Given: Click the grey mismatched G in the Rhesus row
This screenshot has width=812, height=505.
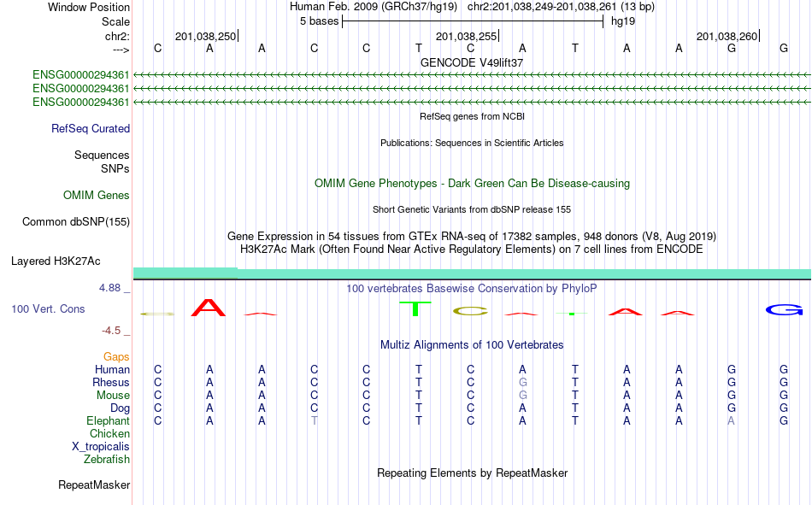Looking at the screenshot, I should click(522, 382).
